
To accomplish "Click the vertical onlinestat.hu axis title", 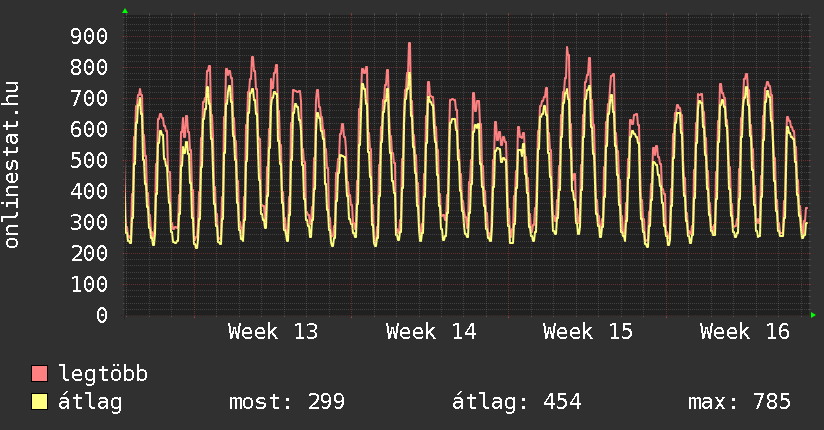I will point(13,166).
